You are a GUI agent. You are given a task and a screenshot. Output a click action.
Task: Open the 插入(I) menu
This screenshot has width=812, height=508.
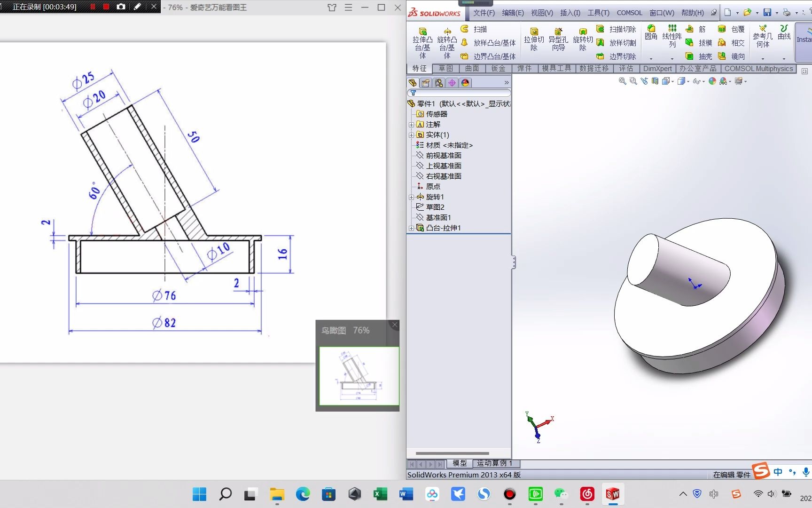coord(570,13)
